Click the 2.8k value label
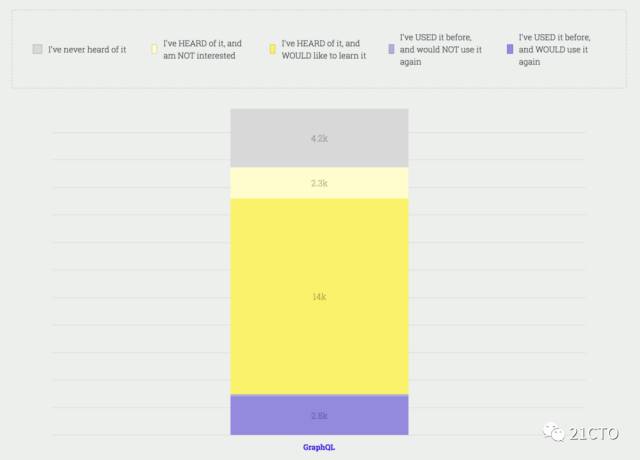640x460 pixels. [x=319, y=416]
